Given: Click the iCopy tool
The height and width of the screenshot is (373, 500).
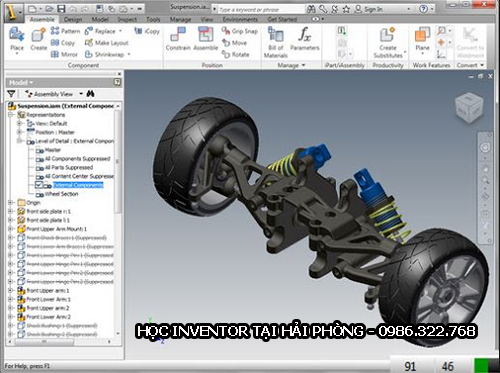Looking at the screenshot, I should click(x=147, y=31).
